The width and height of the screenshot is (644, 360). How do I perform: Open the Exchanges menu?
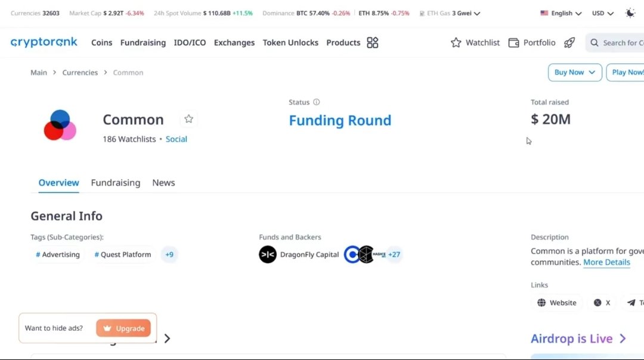click(x=234, y=42)
